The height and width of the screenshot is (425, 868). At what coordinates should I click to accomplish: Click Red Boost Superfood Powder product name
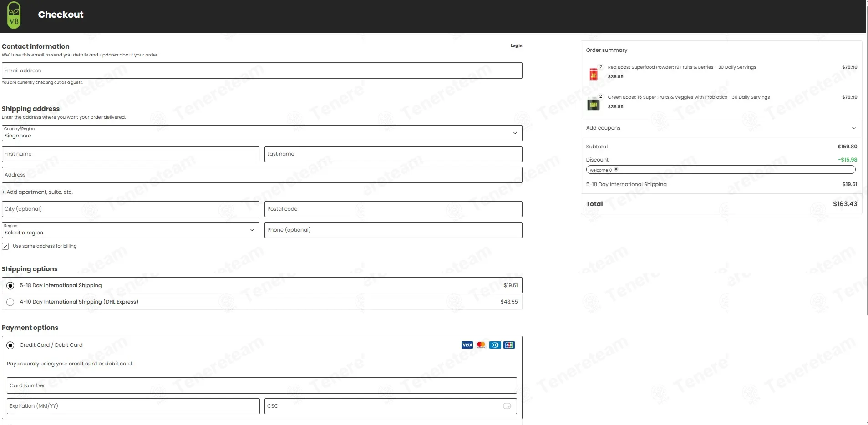click(x=682, y=67)
